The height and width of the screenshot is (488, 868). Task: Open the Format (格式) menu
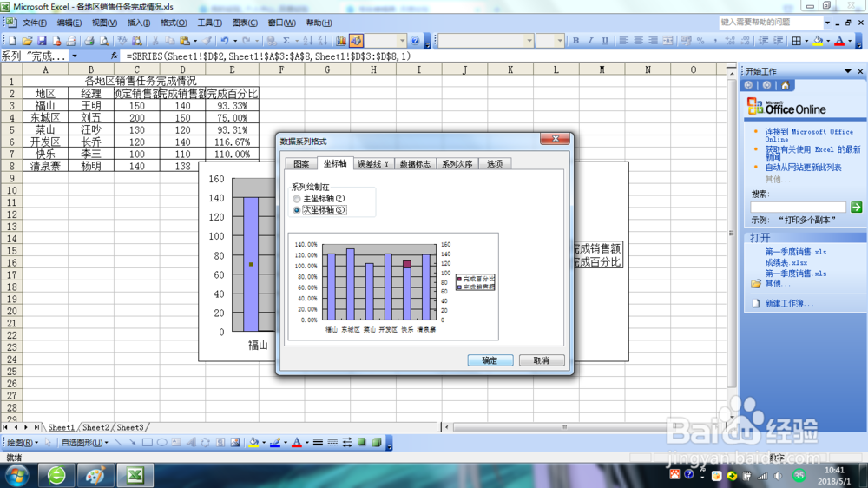pyautogui.click(x=174, y=23)
